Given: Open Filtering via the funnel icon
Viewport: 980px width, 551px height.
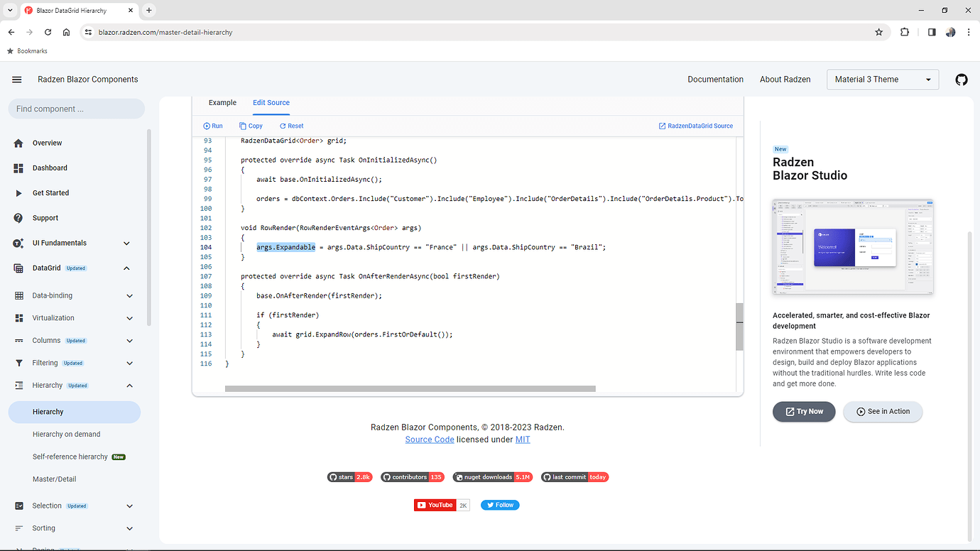Looking at the screenshot, I should click(x=20, y=363).
